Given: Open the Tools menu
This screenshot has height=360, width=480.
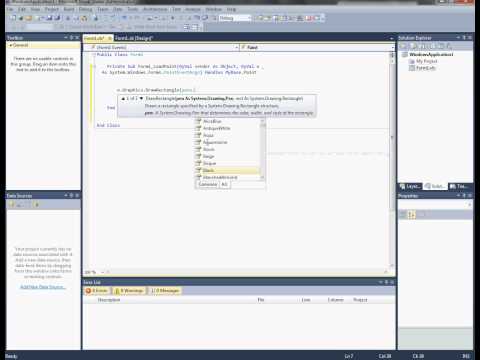Looking at the screenshot, I should 133,9.
